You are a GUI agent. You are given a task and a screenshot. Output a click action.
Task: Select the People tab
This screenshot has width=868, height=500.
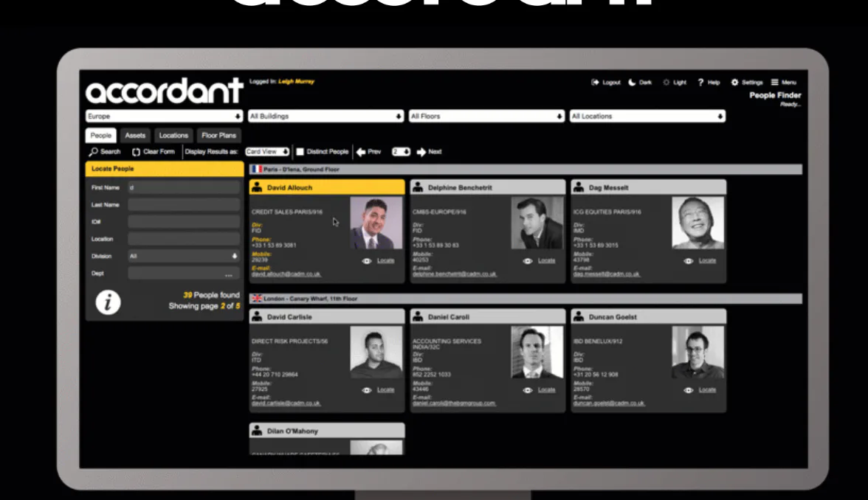click(x=100, y=136)
